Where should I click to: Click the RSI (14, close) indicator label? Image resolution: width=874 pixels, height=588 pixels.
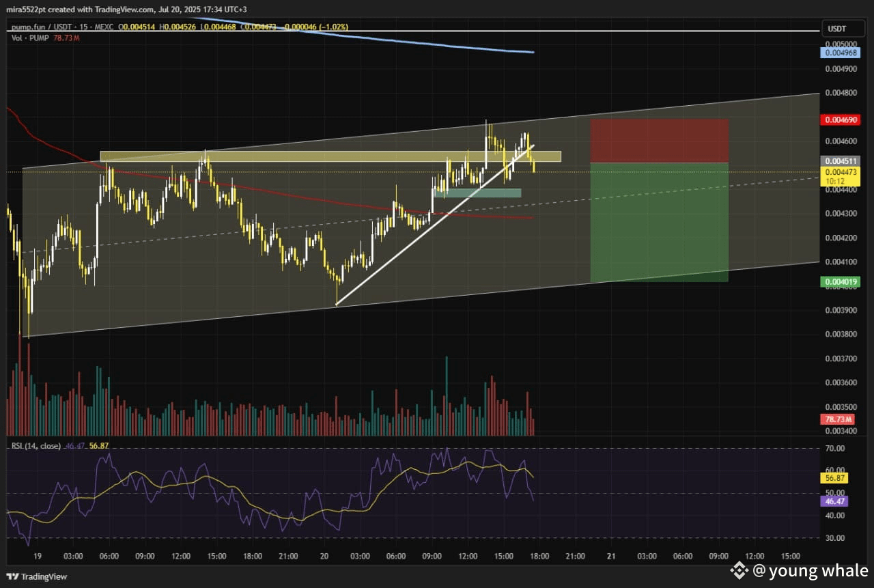(38, 445)
